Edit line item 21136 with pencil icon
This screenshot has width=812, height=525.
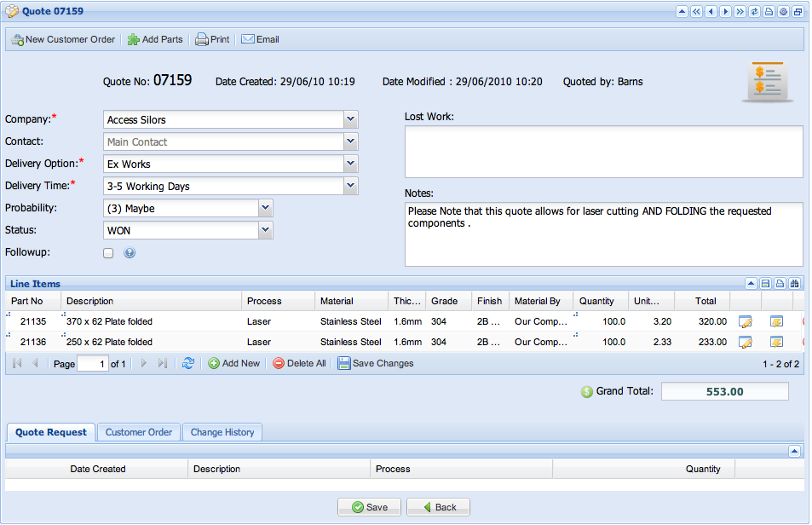click(746, 342)
